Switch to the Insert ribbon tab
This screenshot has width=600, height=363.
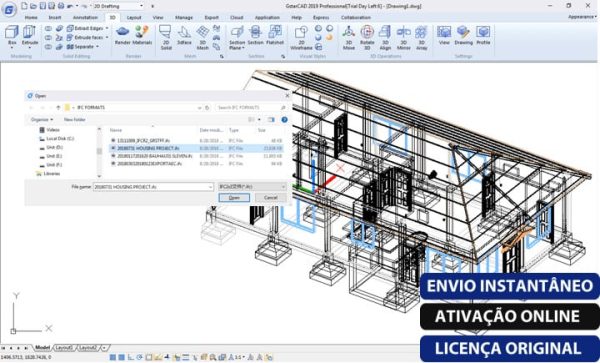point(55,18)
